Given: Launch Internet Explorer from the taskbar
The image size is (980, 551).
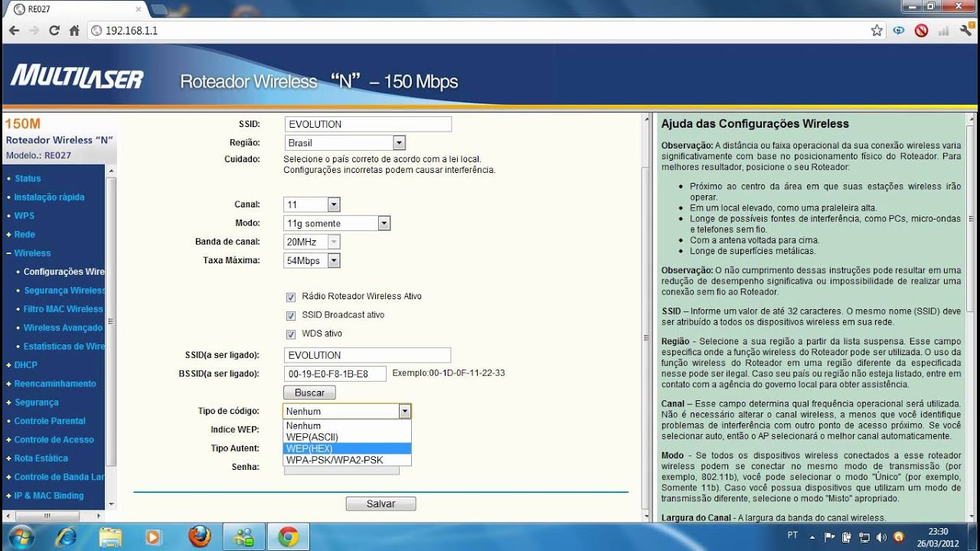Looking at the screenshot, I should (67, 537).
